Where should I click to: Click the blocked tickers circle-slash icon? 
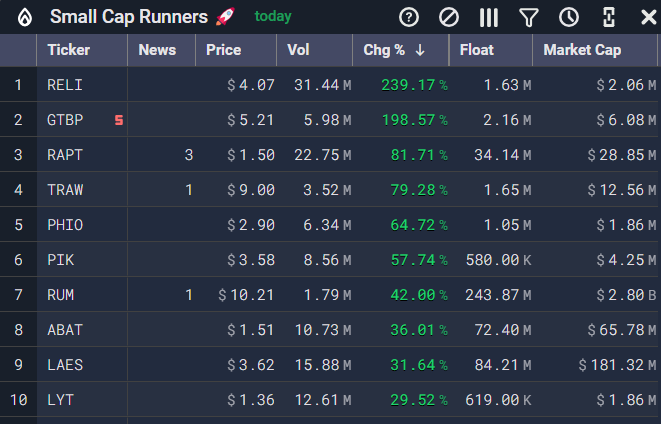tap(449, 18)
